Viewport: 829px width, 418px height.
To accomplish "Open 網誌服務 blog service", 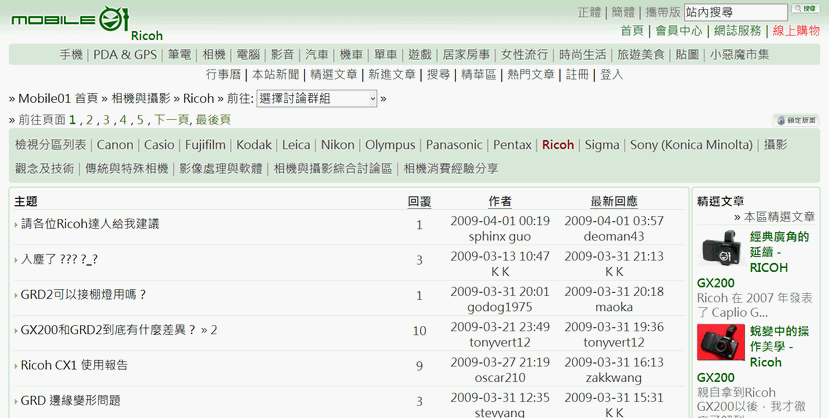I will (x=737, y=31).
